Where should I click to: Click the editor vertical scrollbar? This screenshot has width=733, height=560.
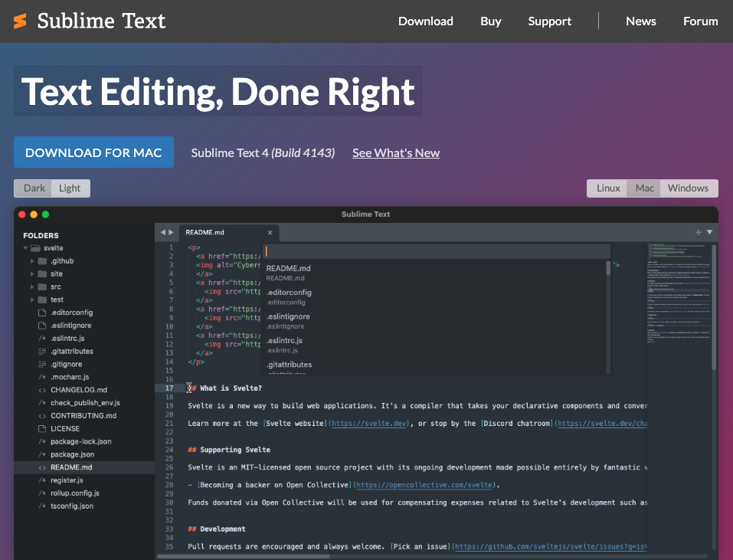(714, 308)
